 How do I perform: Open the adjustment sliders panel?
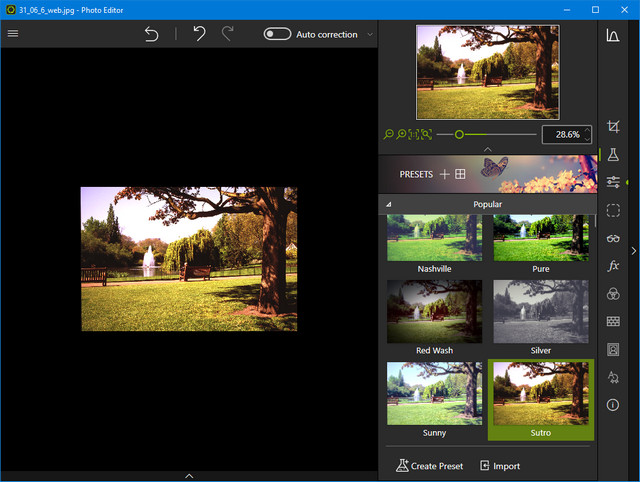point(613,182)
